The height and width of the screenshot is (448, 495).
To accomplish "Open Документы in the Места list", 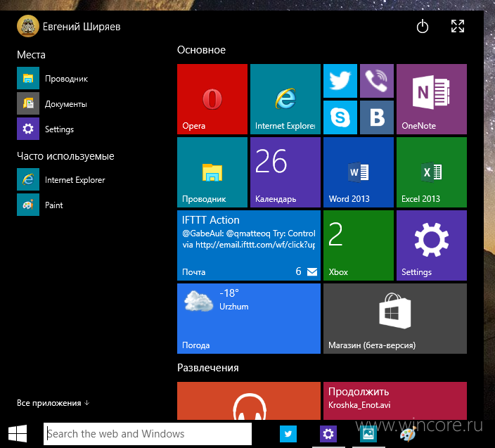I will [52, 103].
